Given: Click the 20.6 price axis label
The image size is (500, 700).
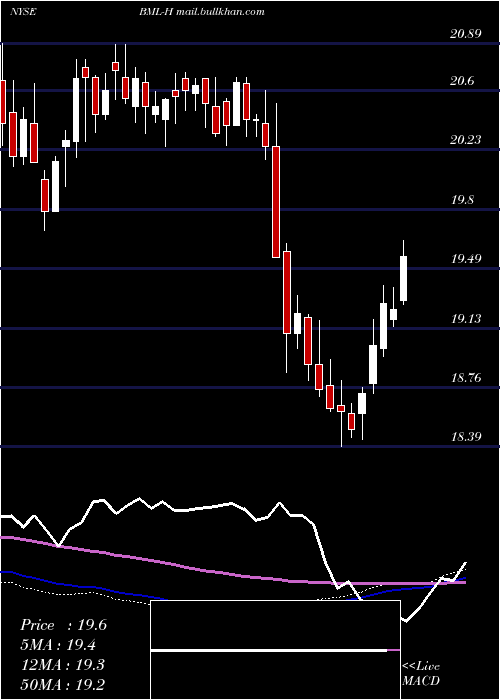Looking at the screenshot, I should tap(462, 81).
